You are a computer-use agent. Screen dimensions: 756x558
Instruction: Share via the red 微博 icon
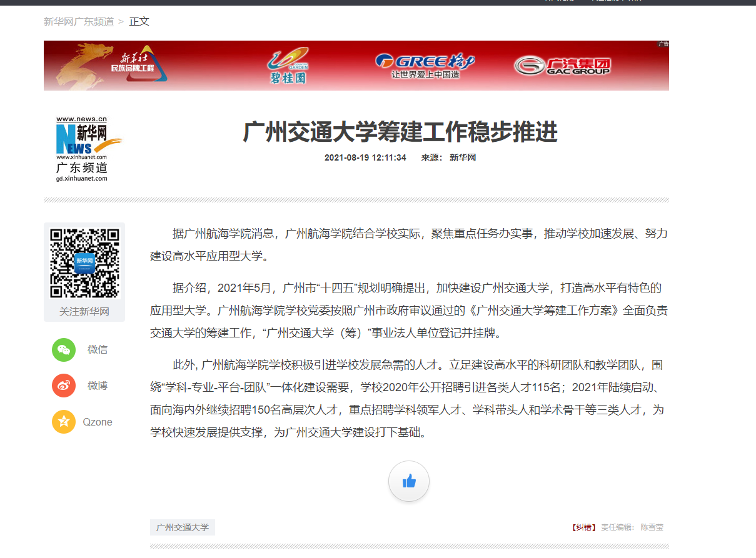pyautogui.click(x=64, y=386)
